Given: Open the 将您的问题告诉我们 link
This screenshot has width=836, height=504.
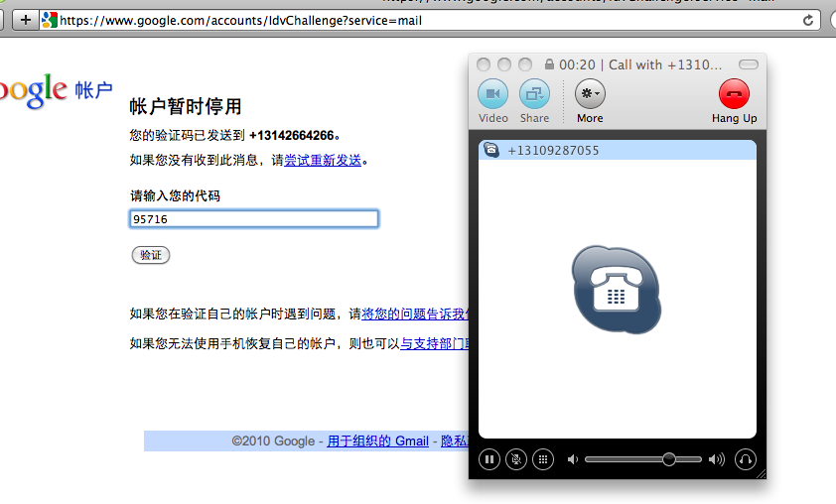Looking at the screenshot, I should tap(415, 314).
